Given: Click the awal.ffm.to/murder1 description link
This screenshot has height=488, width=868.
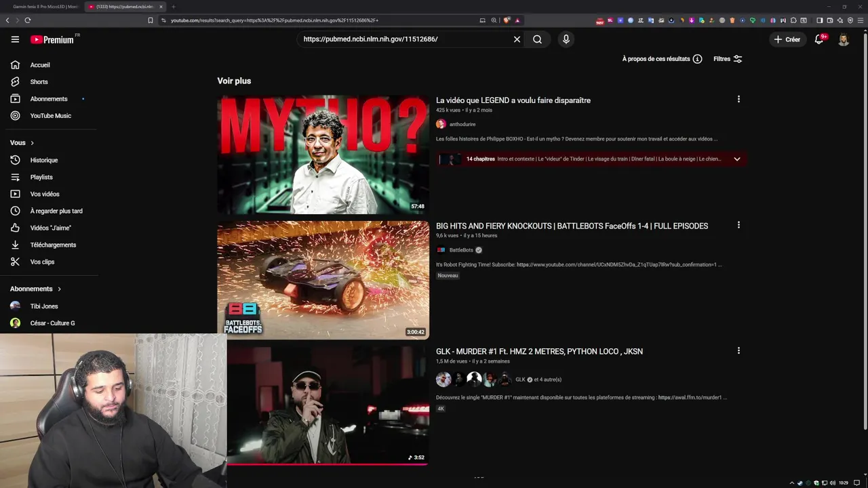Looking at the screenshot, I should point(690,398).
